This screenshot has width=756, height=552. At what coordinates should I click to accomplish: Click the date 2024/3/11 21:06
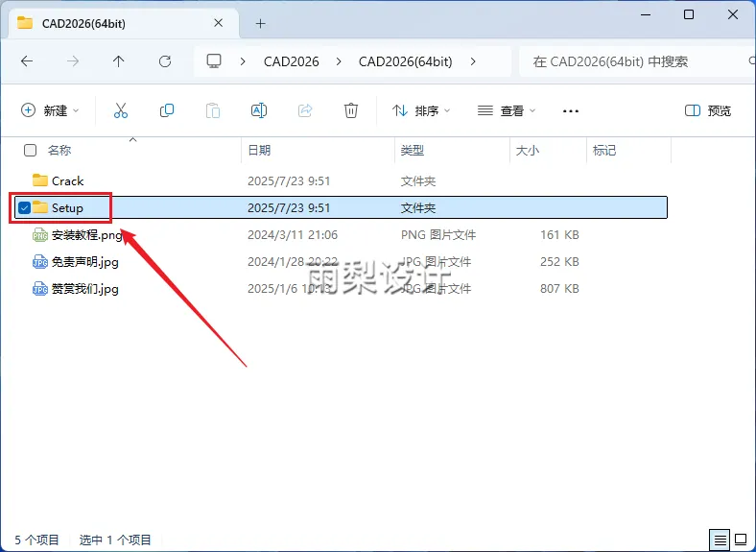pos(293,235)
